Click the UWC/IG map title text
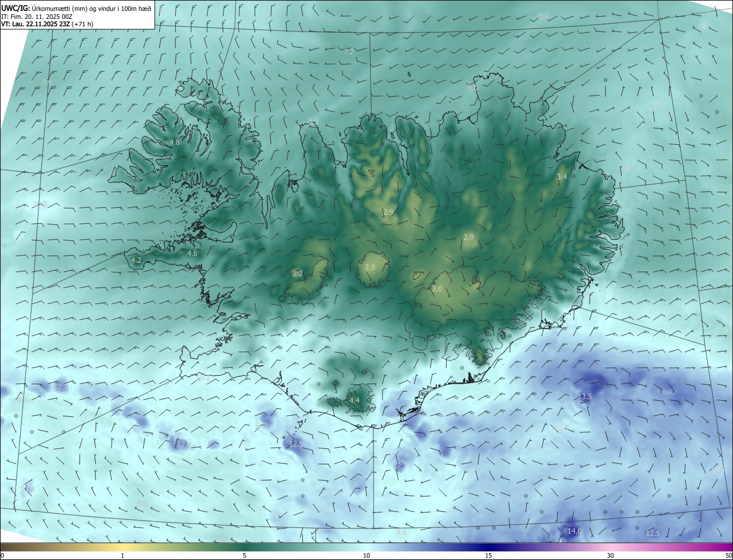Viewport: 733px width, 560px height. pyautogui.click(x=75, y=7)
